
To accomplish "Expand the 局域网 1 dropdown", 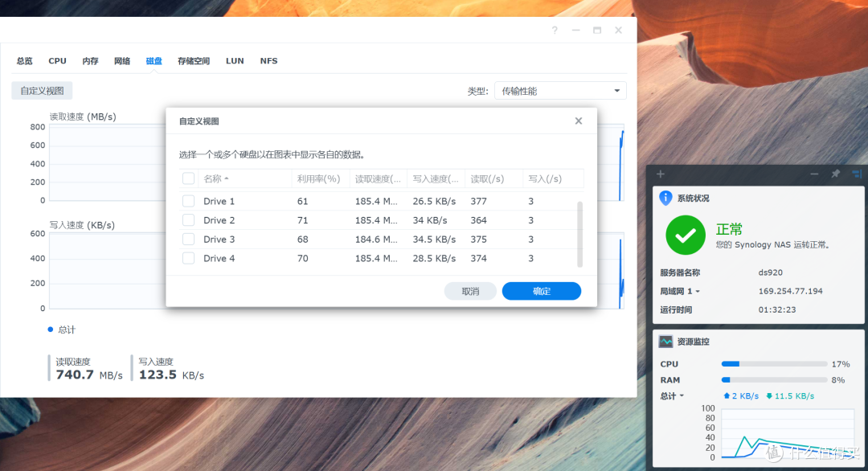I will click(696, 291).
